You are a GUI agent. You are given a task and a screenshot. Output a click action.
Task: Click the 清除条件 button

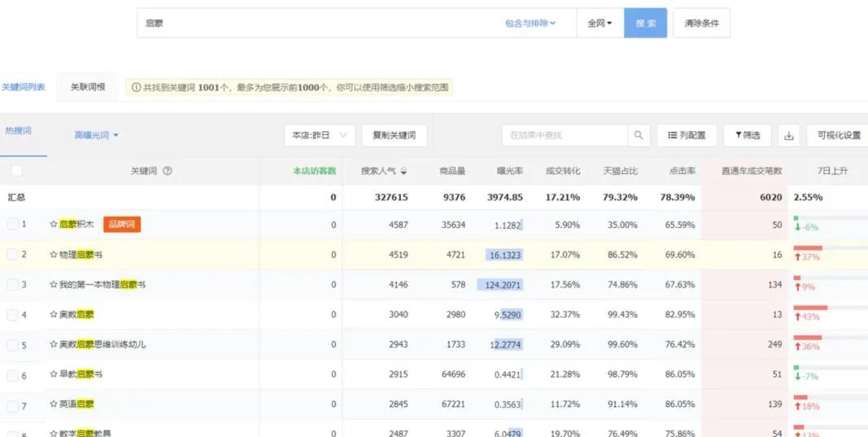[702, 24]
